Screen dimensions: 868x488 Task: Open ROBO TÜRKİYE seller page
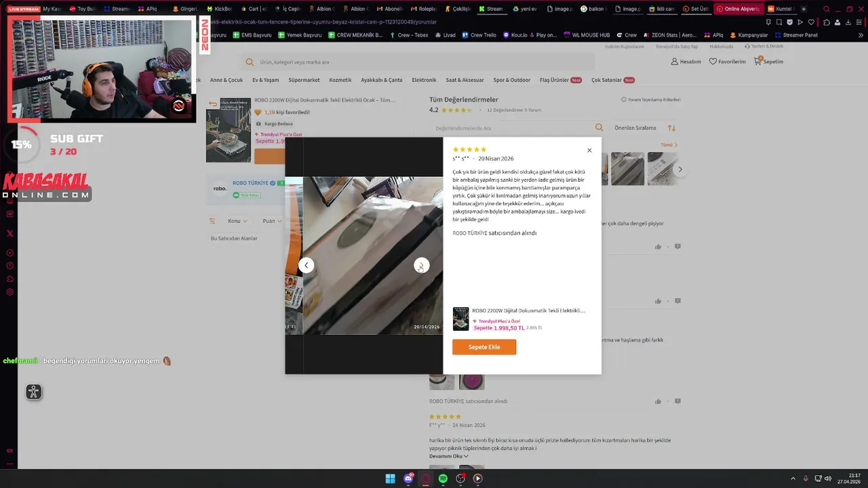(251, 183)
